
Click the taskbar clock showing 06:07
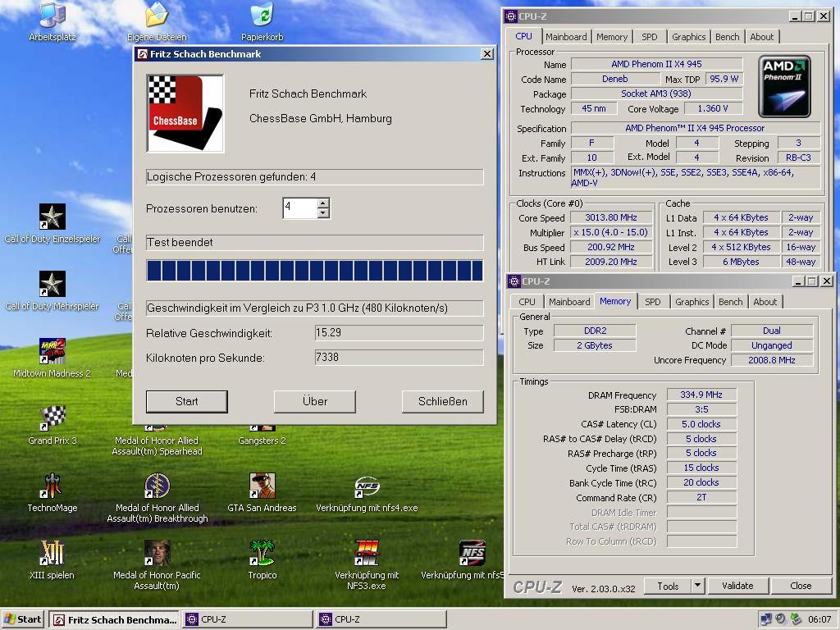(x=819, y=619)
